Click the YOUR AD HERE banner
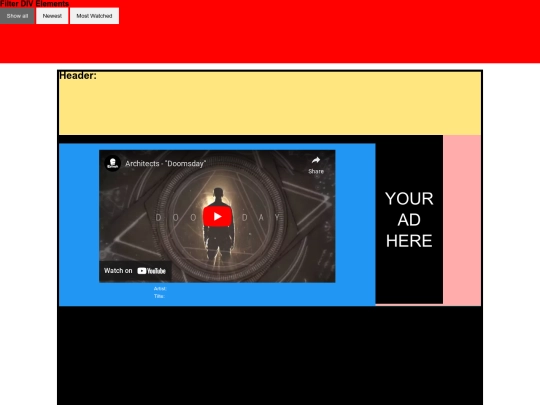540x405 pixels. 409,220
